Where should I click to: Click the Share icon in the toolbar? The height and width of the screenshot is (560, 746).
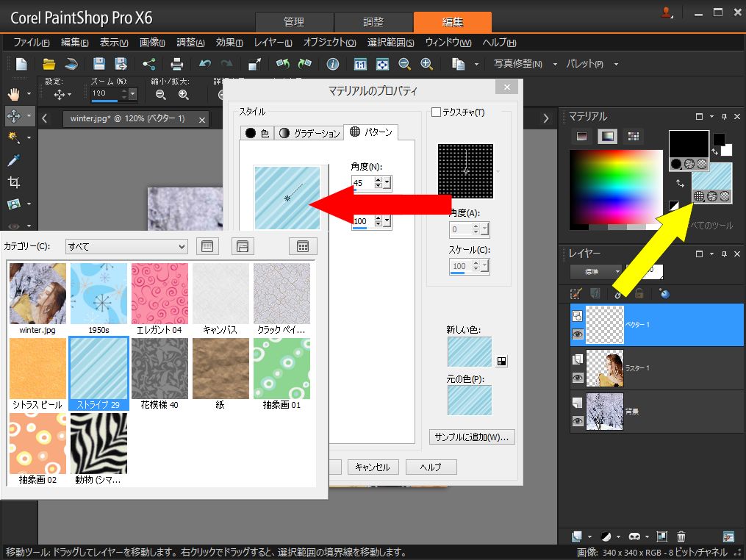click(x=149, y=64)
